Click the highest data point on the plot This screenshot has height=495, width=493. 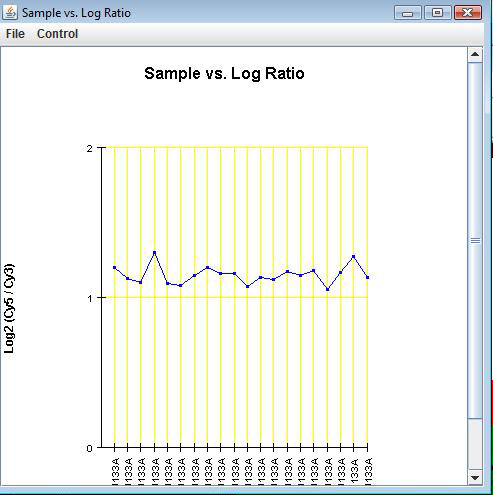pyautogui.click(x=154, y=252)
